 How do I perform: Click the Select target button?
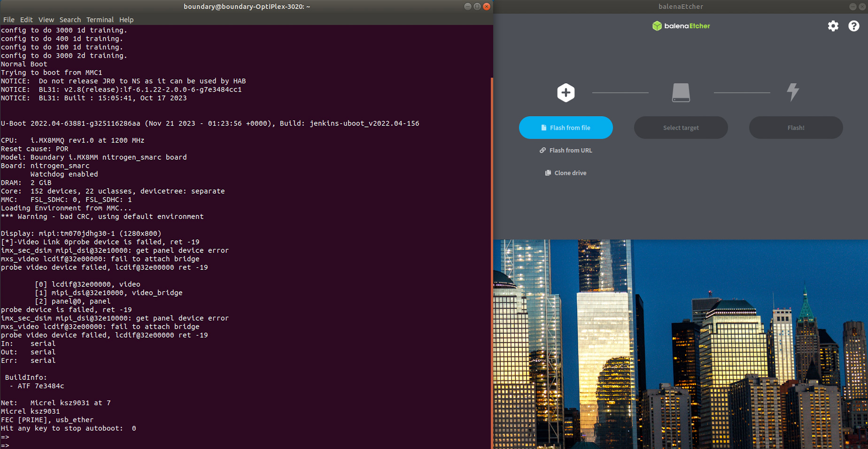coord(681,128)
